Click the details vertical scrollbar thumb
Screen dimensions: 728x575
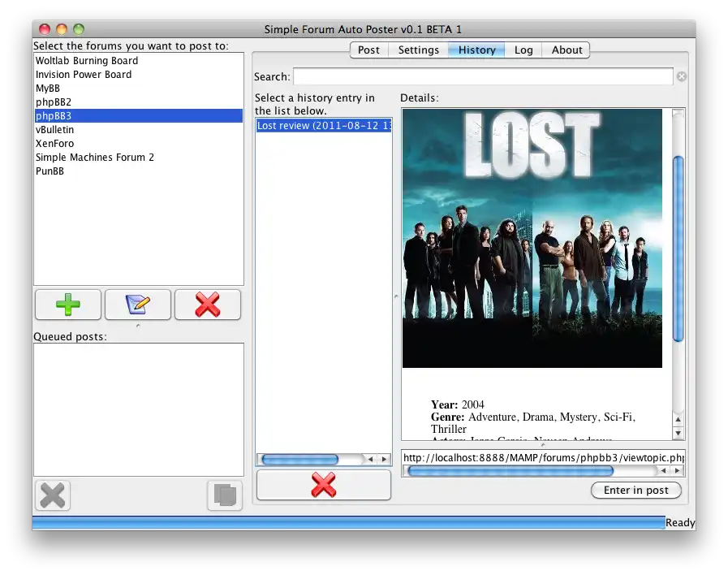(x=678, y=249)
